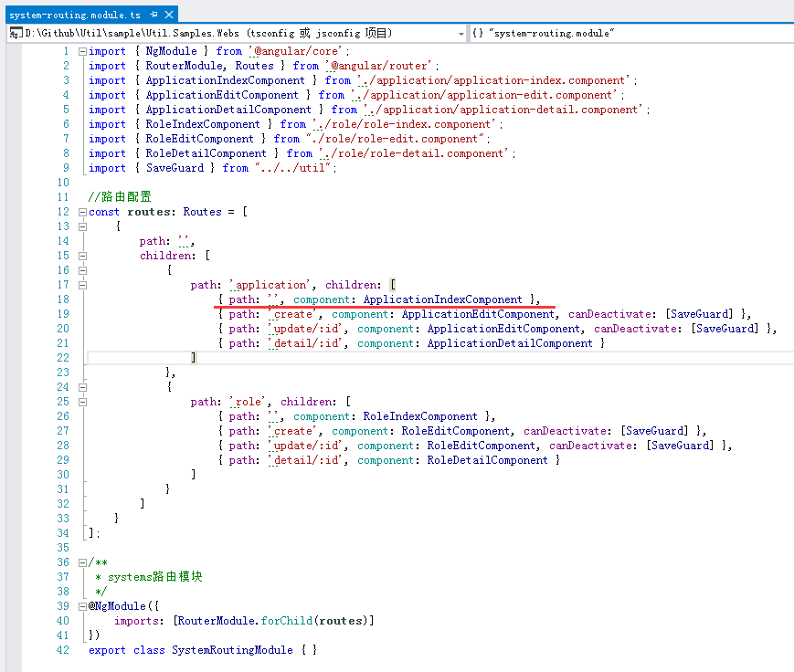The width and height of the screenshot is (794, 672).
Task: Click the project icon in navigation bar
Action: click(x=16, y=34)
